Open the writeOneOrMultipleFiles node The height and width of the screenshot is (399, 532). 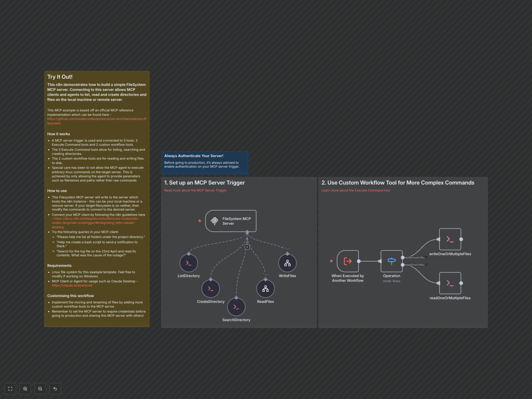[x=450, y=239]
